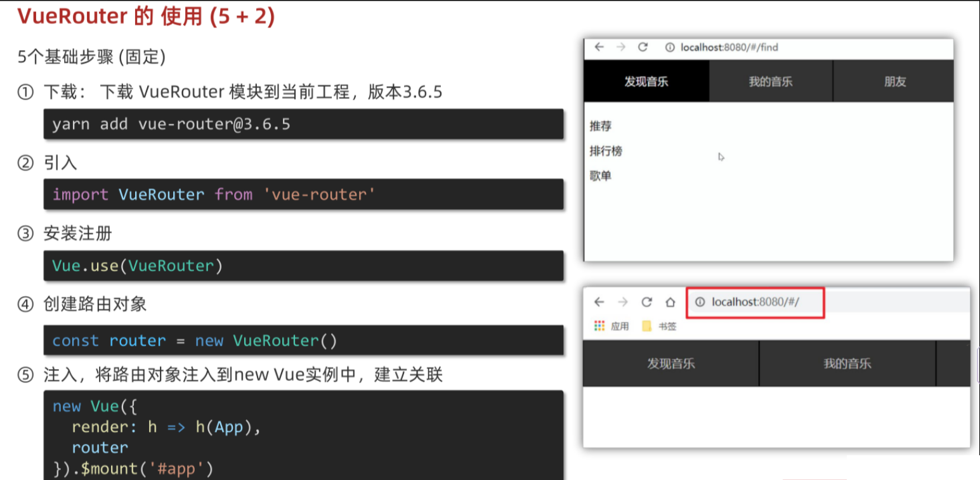Click forward arrow in lower browser with home button
Screen dimensions: 980x480
623,302
